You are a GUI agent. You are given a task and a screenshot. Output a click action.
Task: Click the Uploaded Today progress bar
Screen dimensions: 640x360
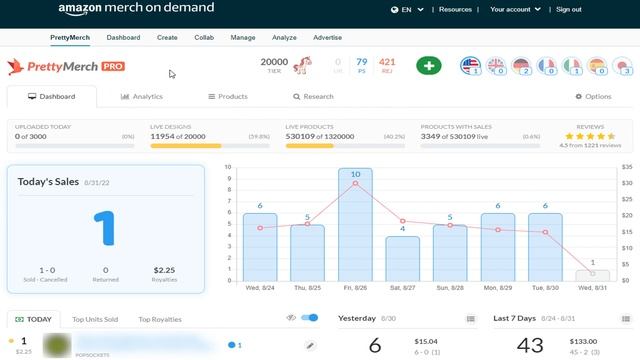[x=74, y=146]
